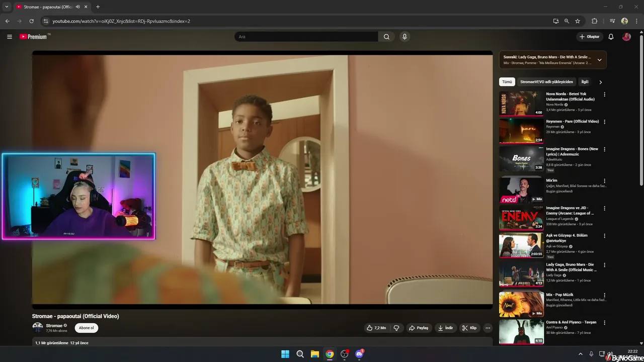Start voice search with microphone icon

[x=404, y=37]
